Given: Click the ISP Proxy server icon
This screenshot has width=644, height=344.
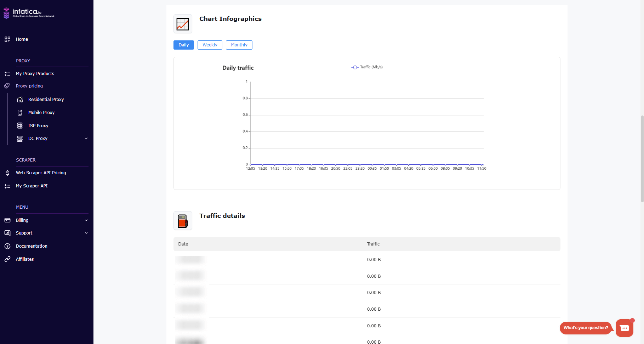Looking at the screenshot, I should [20, 126].
